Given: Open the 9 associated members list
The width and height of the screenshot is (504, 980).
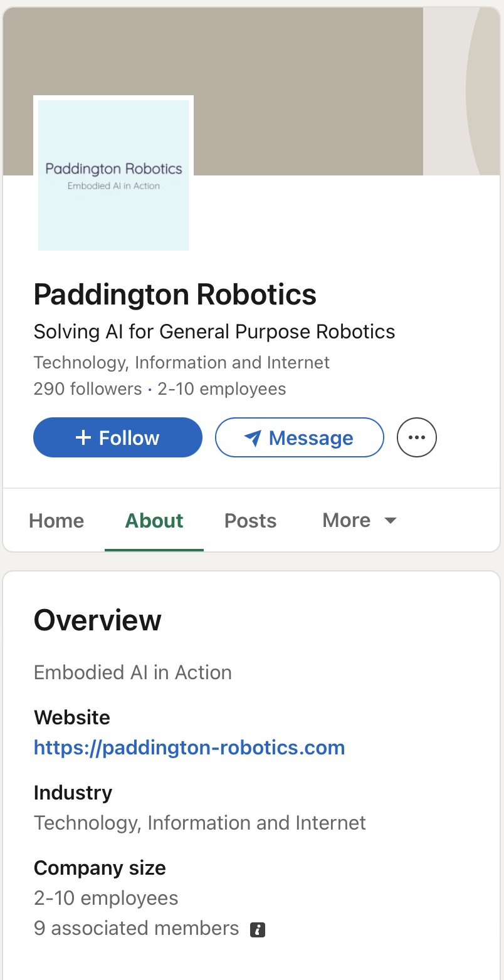Looking at the screenshot, I should (137, 928).
